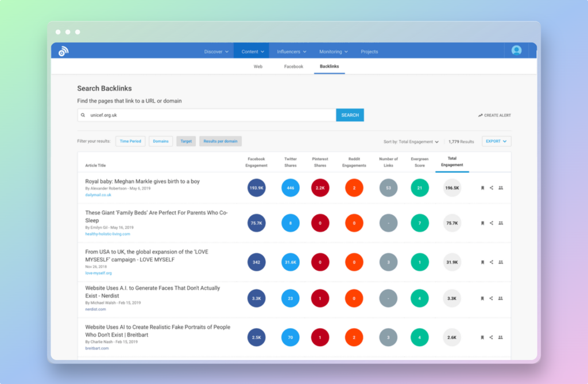Expand the Discover menu
Image resolution: width=588 pixels, height=384 pixels.
tap(216, 52)
